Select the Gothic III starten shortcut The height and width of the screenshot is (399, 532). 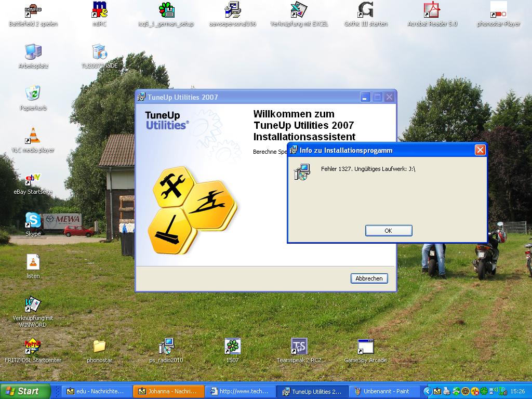[x=365, y=15]
